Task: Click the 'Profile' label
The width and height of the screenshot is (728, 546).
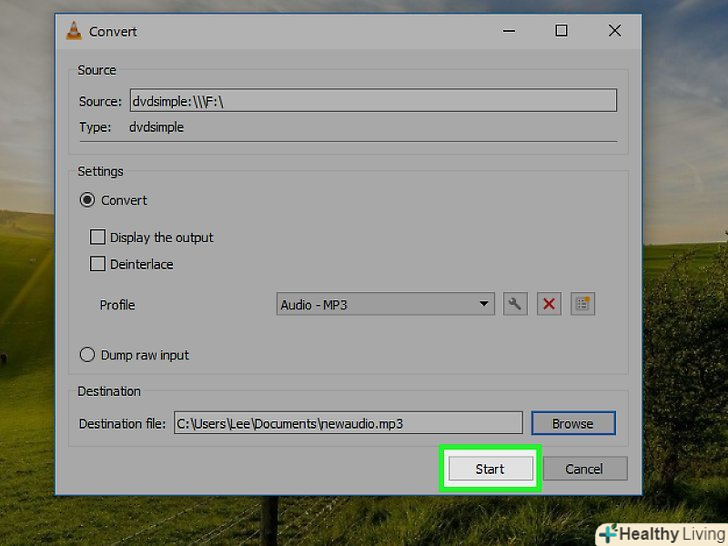Action: (117, 305)
